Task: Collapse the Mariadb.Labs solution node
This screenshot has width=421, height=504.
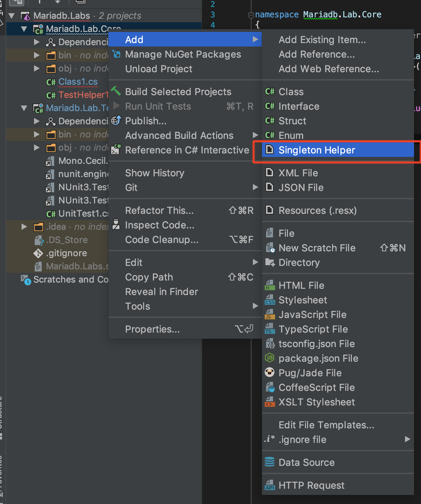Action: point(11,16)
